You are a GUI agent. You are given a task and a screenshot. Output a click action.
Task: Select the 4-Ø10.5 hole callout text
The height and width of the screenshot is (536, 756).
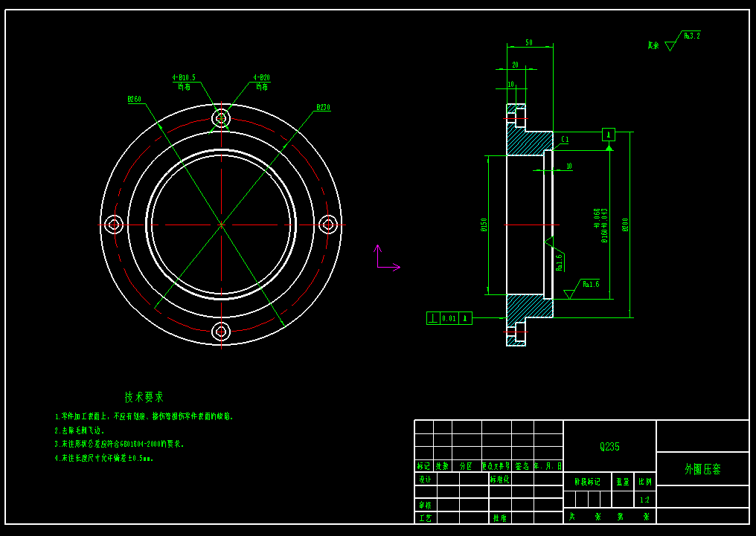[x=184, y=77]
